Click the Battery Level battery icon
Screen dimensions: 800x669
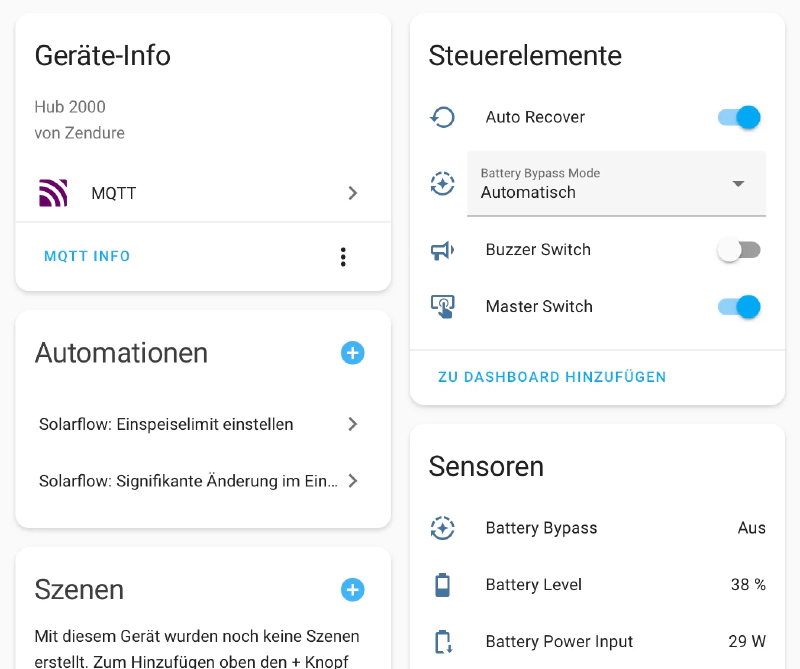click(442, 585)
